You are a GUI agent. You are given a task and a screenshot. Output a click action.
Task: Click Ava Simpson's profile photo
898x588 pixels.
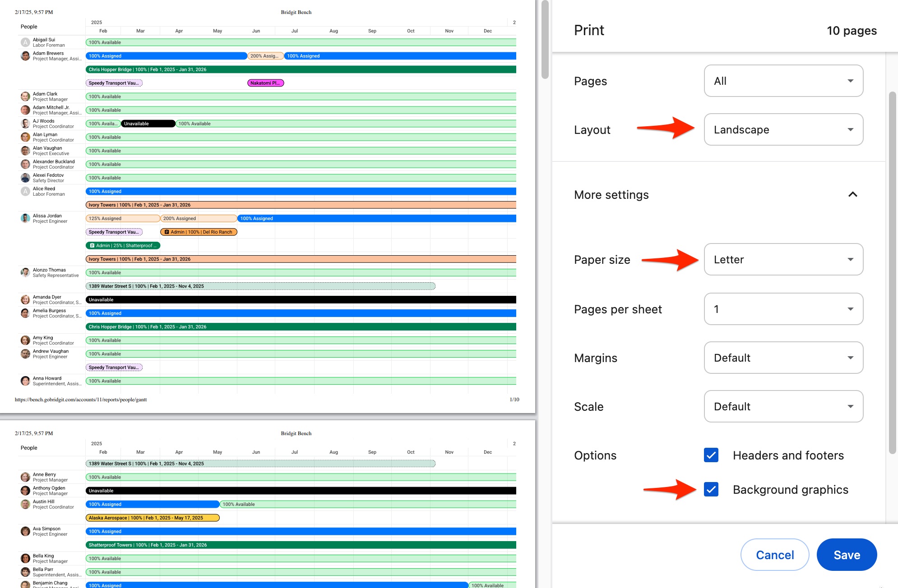[26, 531]
